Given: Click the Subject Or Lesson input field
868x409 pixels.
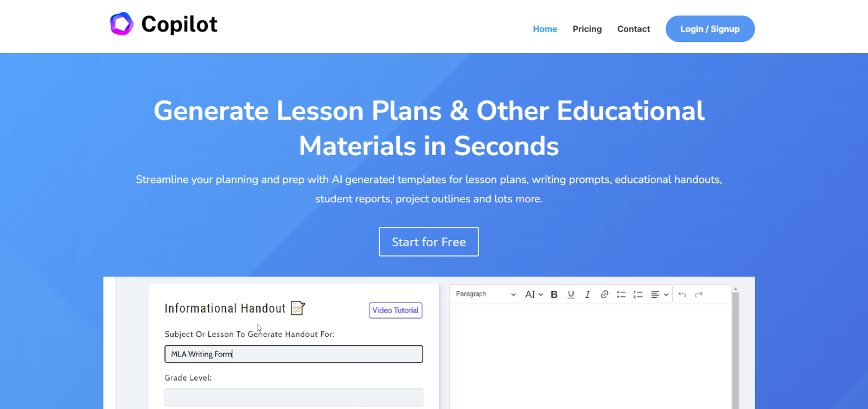Looking at the screenshot, I should click(293, 354).
